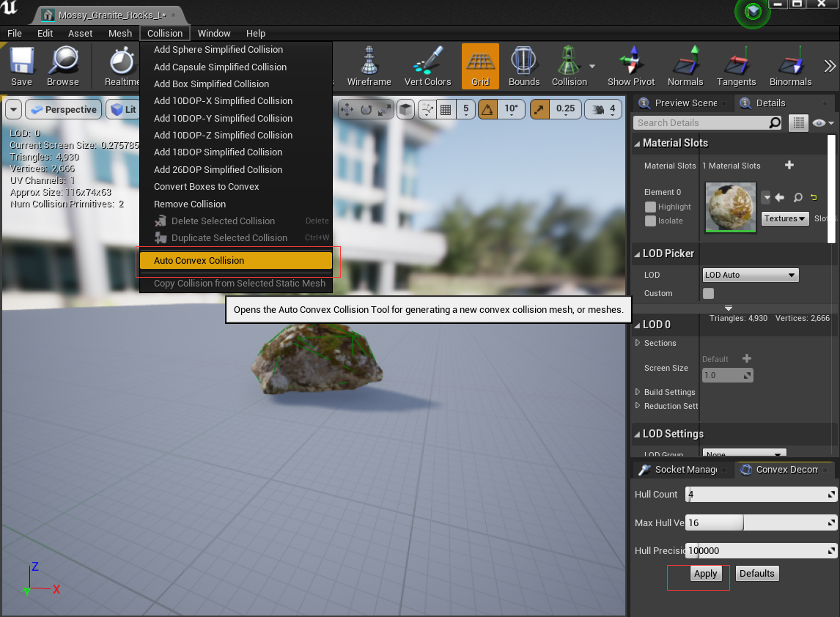840x617 pixels.
Task: Switch to Details tab
Action: (x=770, y=103)
